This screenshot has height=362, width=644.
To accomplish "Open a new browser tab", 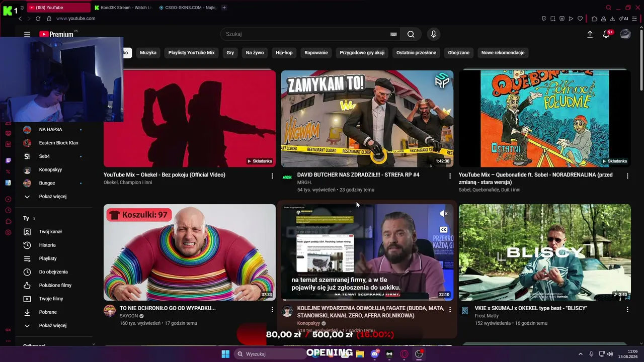I will tap(224, 8).
